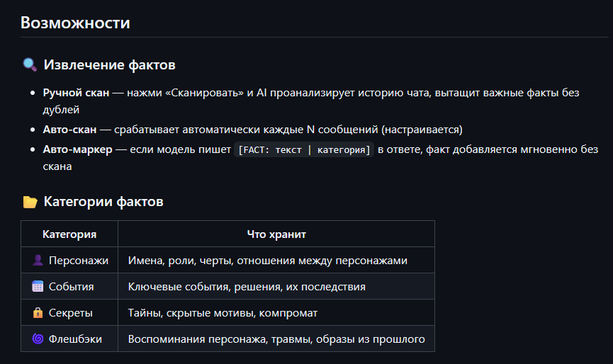Viewport: 613px width, 364px height.
Task: Click the Категории фактов subheading
Action: (x=103, y=203)
